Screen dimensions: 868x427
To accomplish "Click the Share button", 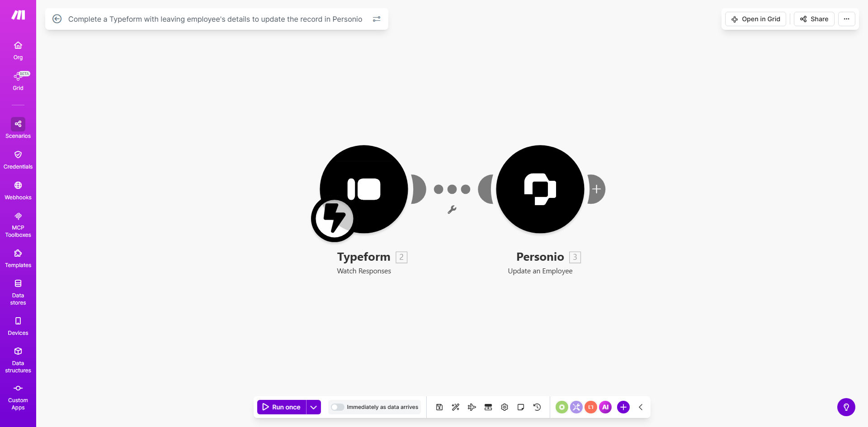I will [814, 19].
